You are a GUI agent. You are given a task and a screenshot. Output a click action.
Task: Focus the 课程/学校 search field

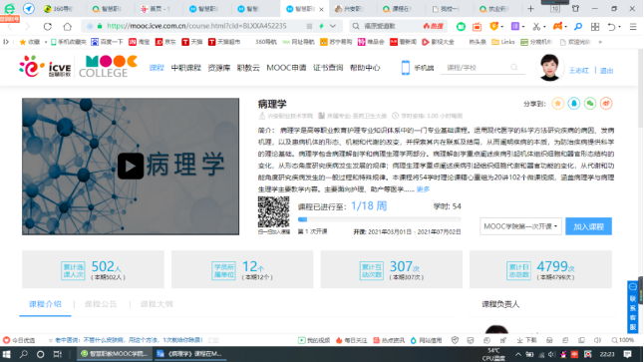coord(477,68)
